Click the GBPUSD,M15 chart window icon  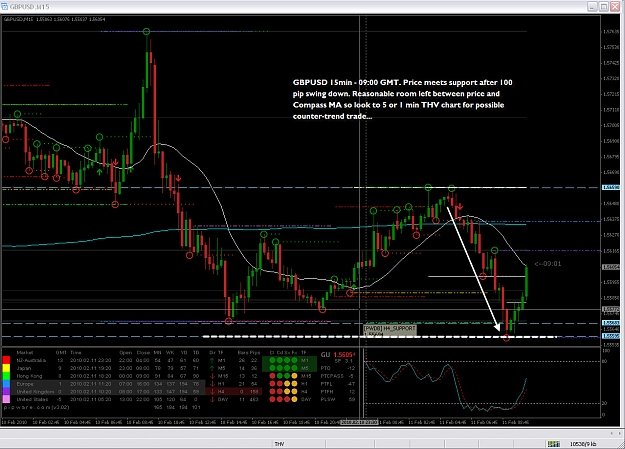pyautogui.click(x=4, y=6)
